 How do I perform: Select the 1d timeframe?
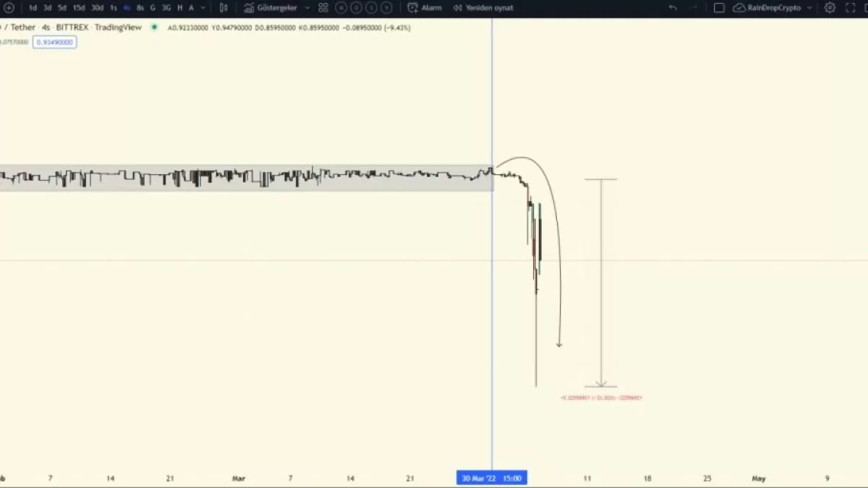coord(33,8)
